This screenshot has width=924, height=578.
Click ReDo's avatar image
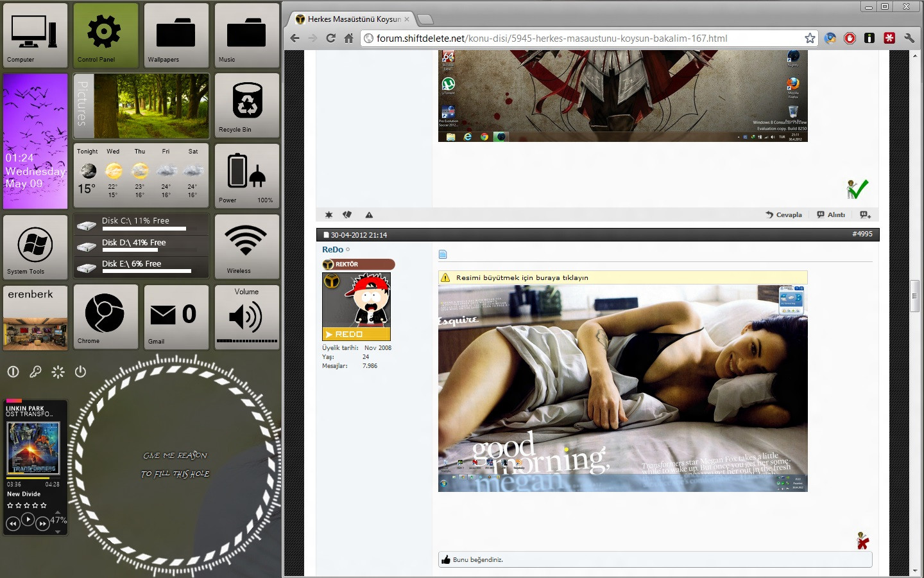[x=356, y=306]
